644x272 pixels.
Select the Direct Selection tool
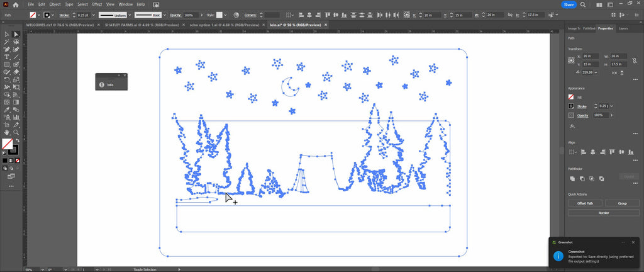point(16,35)
